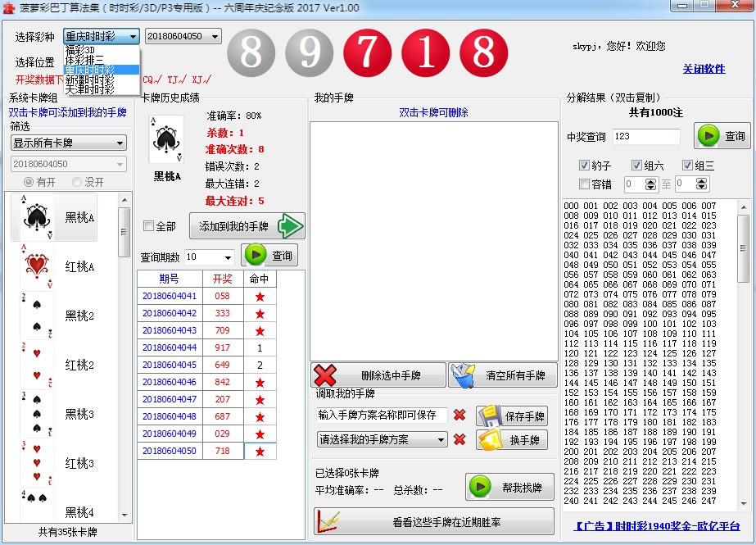This screenshot has height=545, width=756.
Task: Choose 福彩3D from the lottery list
Action: 85,50
